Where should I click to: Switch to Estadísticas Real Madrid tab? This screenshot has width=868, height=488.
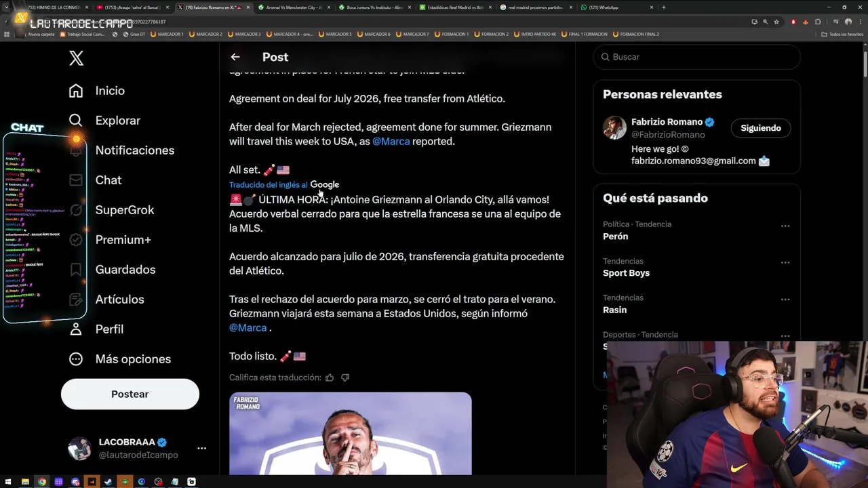[456, 7]
